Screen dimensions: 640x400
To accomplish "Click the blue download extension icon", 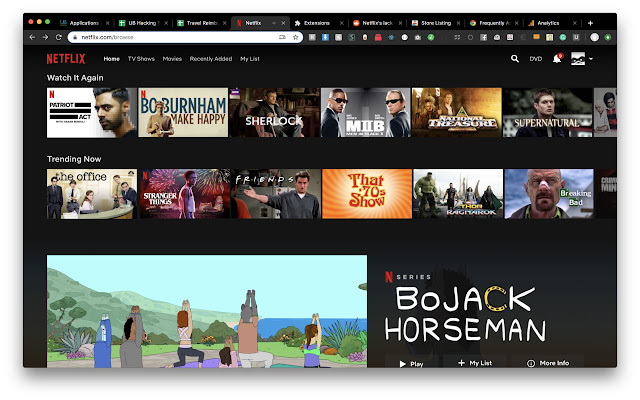I will [325, 37].
